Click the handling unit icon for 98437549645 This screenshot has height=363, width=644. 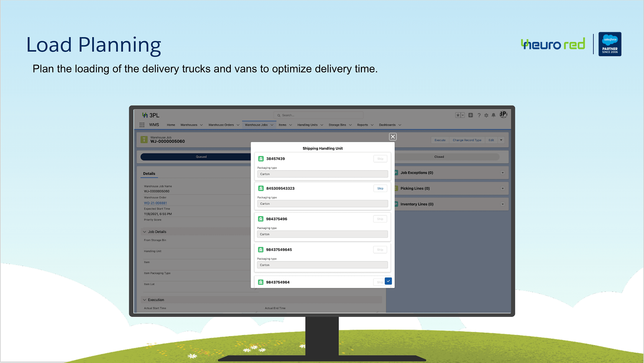point(261,250)
